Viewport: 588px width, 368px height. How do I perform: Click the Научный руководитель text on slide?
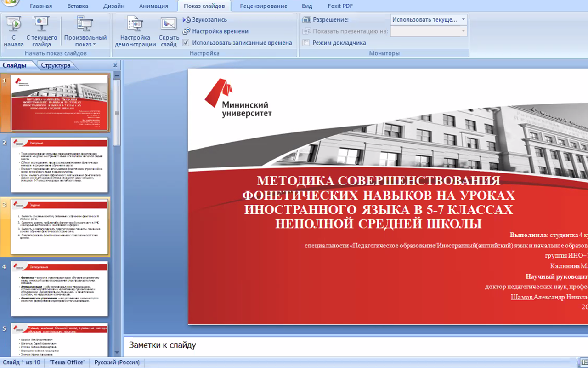click(556, 276)
